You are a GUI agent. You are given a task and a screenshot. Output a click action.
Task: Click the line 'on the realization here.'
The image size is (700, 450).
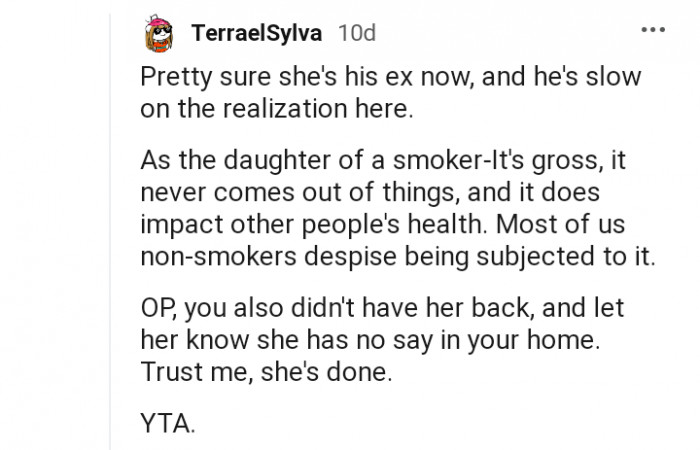coord(275,109)
